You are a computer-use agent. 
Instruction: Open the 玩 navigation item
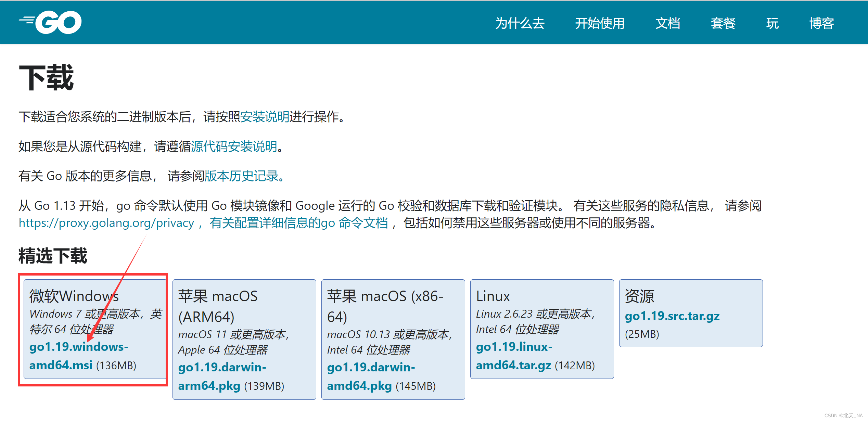pyautogui.click(x=772, y=23)
